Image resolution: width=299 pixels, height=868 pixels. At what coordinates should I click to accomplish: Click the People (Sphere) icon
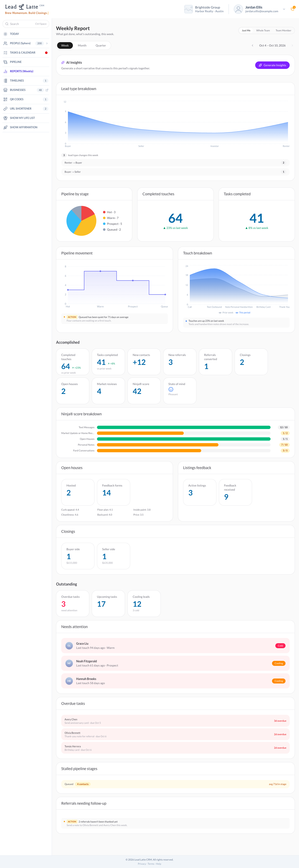pos(5,43)
